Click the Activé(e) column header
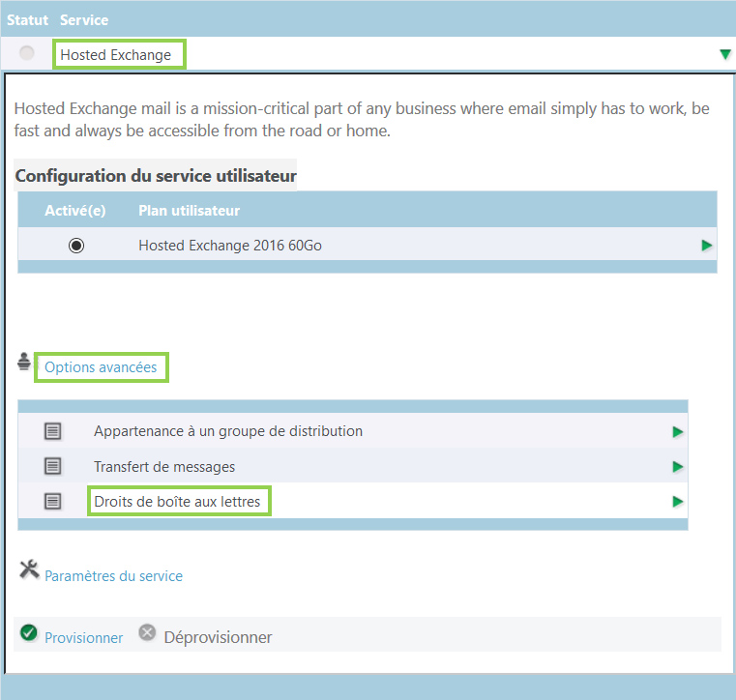This screenshot has width=736, height=700. pyautogui.click(x=75, y=211)
